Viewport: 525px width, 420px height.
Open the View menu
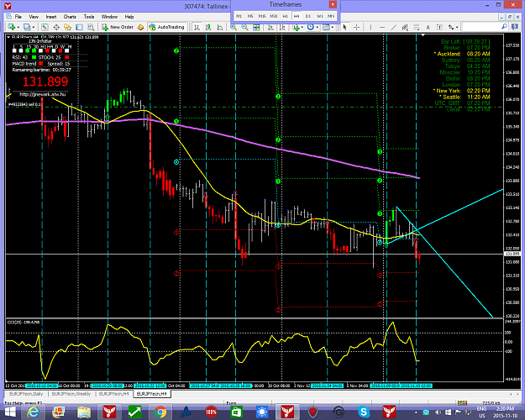pyautogui.click(x=34, y=17)
